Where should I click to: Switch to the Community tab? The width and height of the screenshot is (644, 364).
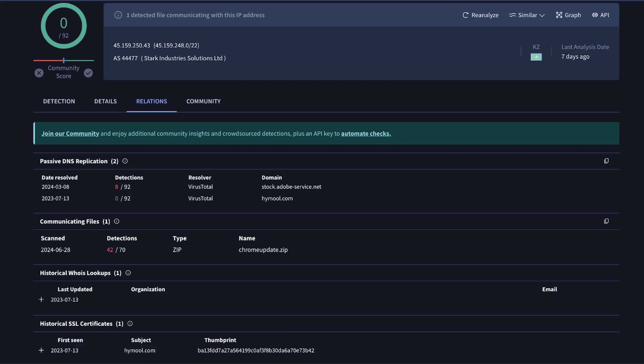[x=203, y=101]
